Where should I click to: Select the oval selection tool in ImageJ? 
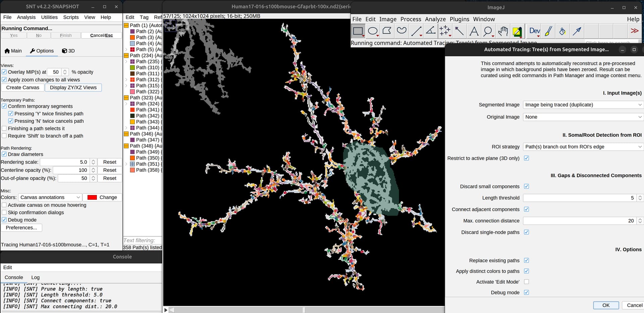pos(373,31)
